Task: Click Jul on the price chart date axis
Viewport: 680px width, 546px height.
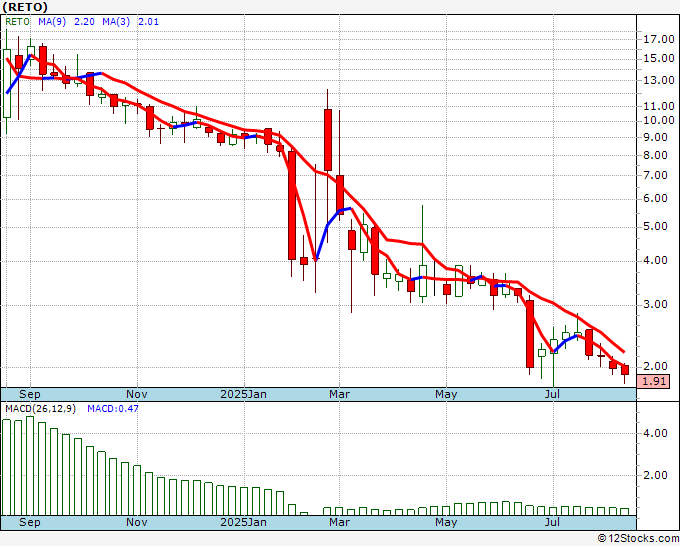Action: [553, 395]
